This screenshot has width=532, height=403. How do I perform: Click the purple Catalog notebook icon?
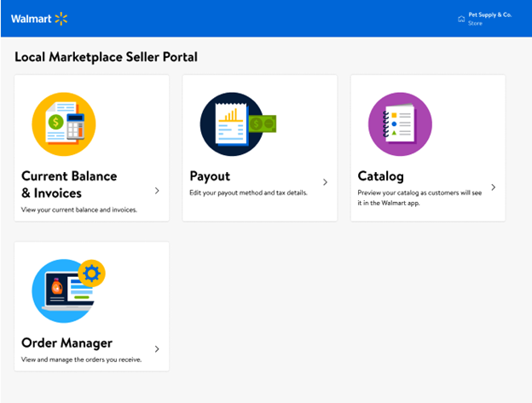tap(400, 124)
